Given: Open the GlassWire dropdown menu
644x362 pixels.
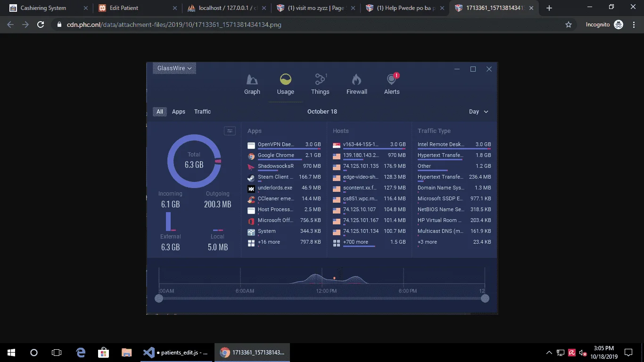Looking at the screenshot, I should [x=174, y=68].
